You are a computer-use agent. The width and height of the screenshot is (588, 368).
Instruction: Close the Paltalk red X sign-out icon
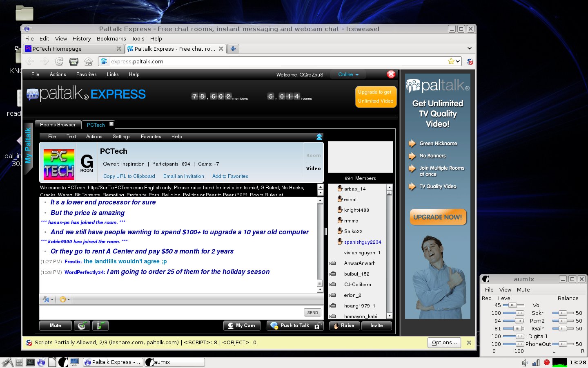click(x=391, y=74)
